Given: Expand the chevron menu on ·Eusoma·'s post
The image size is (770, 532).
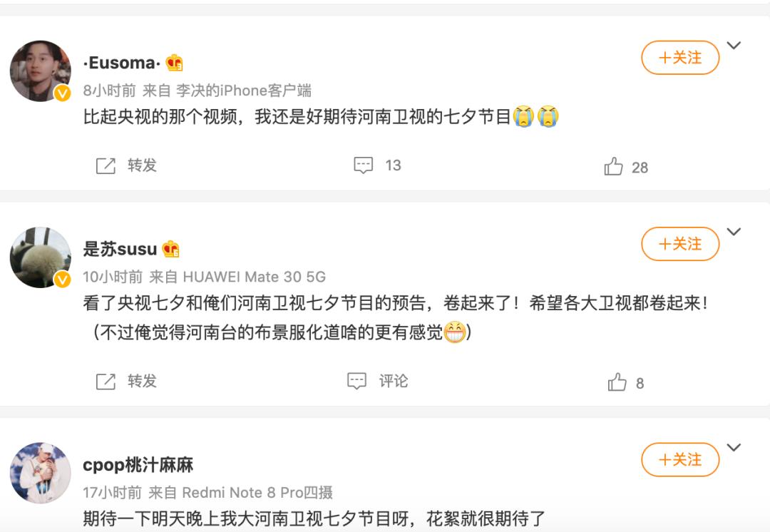Looking at the screenshot, I should click(734, 46).
